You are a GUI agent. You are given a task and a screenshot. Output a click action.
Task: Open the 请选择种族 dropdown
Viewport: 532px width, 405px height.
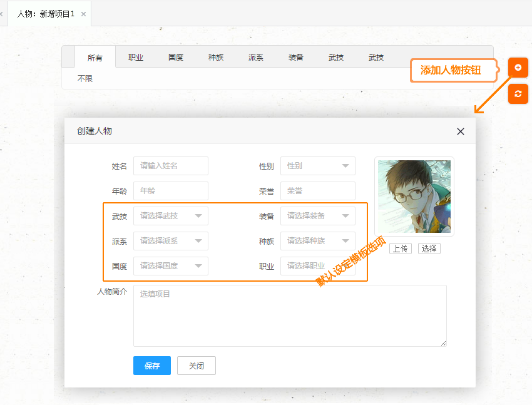[x=317, y=241]
